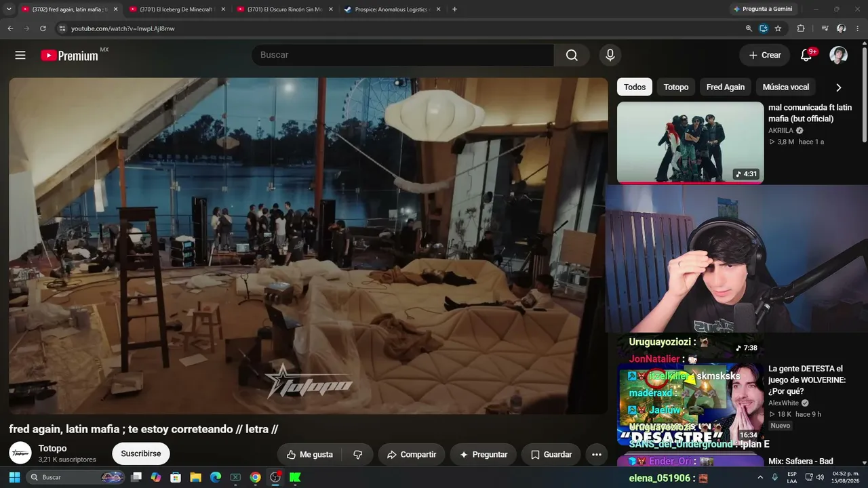This screenshot has width=868, height=488.
Task: Open a new browser tab
Action: [x=454, y=9]
